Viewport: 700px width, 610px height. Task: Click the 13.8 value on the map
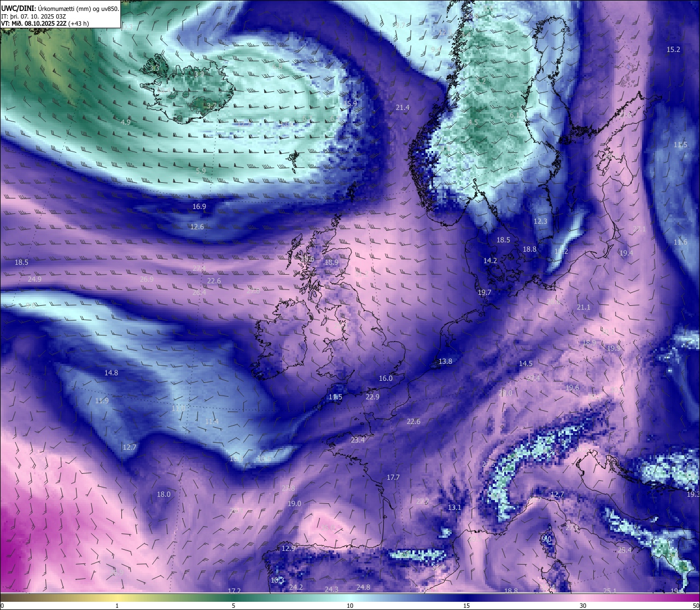click(445, 362)
